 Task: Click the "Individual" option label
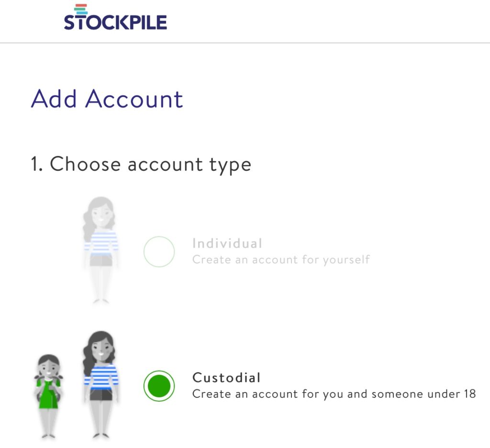(x=227, y=243)
